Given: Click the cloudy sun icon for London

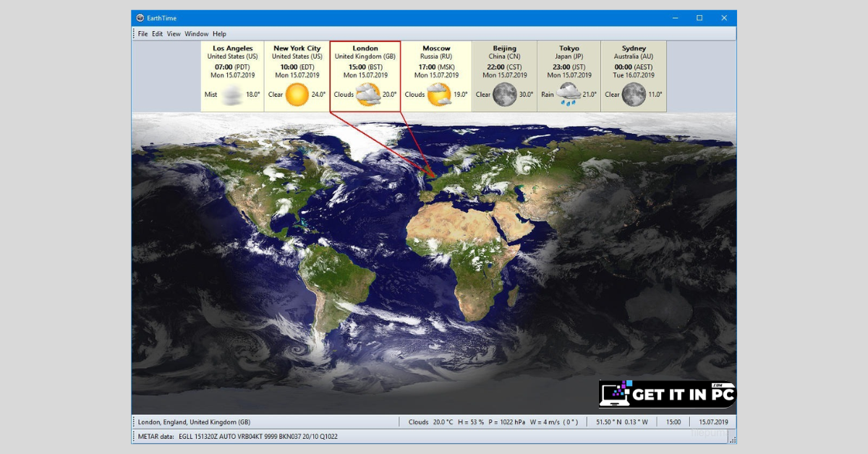Looking at the screenshot, I should coord(367,95).
